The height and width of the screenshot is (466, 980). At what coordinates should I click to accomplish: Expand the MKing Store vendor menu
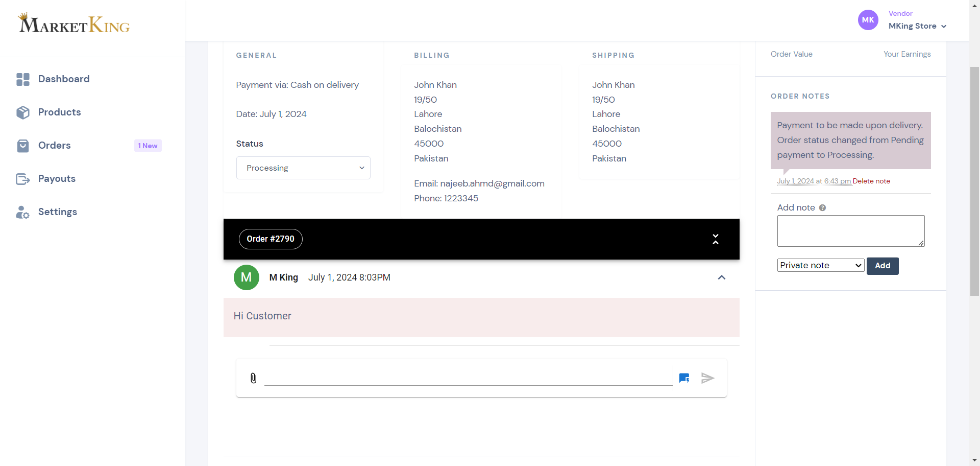917,26
